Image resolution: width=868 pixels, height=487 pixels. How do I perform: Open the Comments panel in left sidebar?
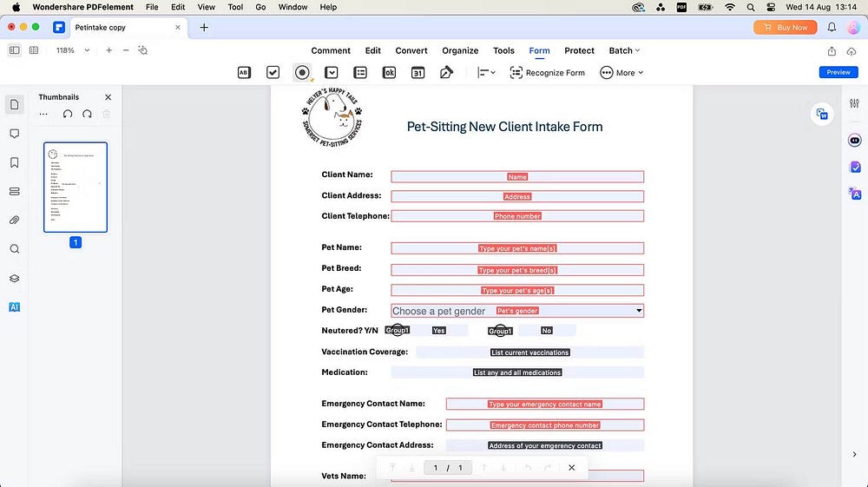pos(15,134)
